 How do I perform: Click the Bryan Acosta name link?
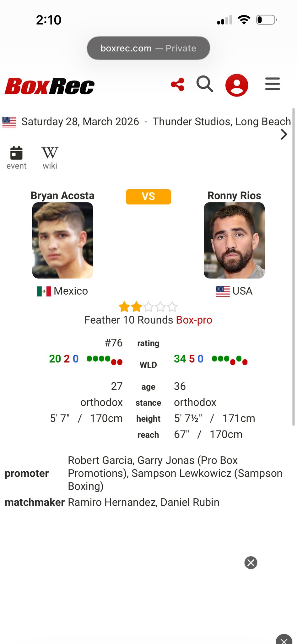coord(62,196)
